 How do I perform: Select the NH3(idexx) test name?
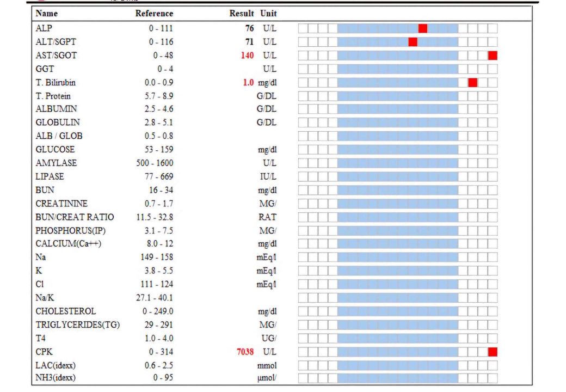click(56, 378)
